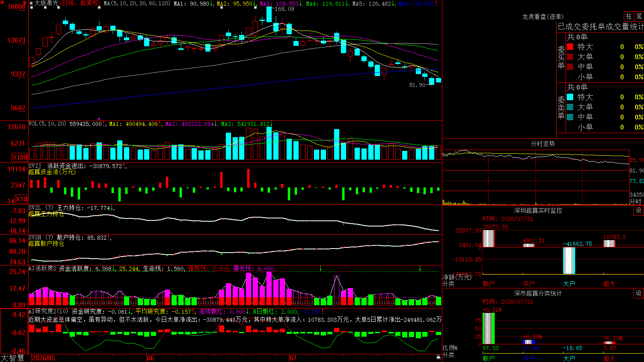Screen dimensions: 644x362
Task: Click the 委买单 section label
Action: (561, 57)
